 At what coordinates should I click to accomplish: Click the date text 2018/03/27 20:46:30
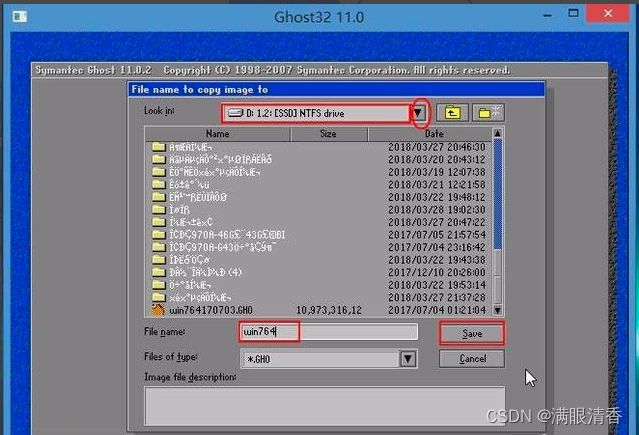point(437,147)
